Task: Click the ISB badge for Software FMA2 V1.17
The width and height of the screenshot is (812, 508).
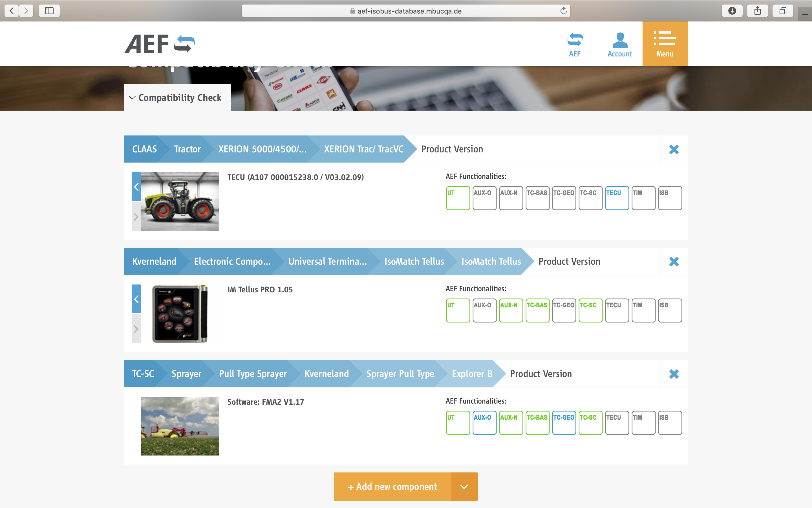Action: [670, 423]
